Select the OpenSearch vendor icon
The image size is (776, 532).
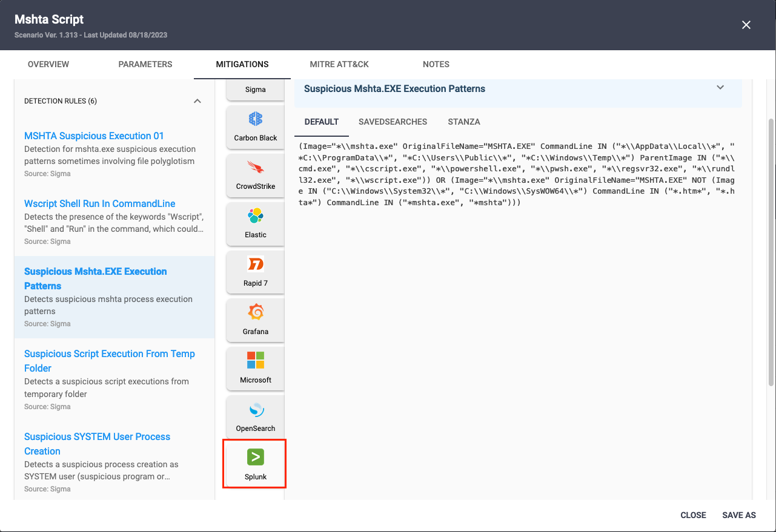[x=255, y=410]
